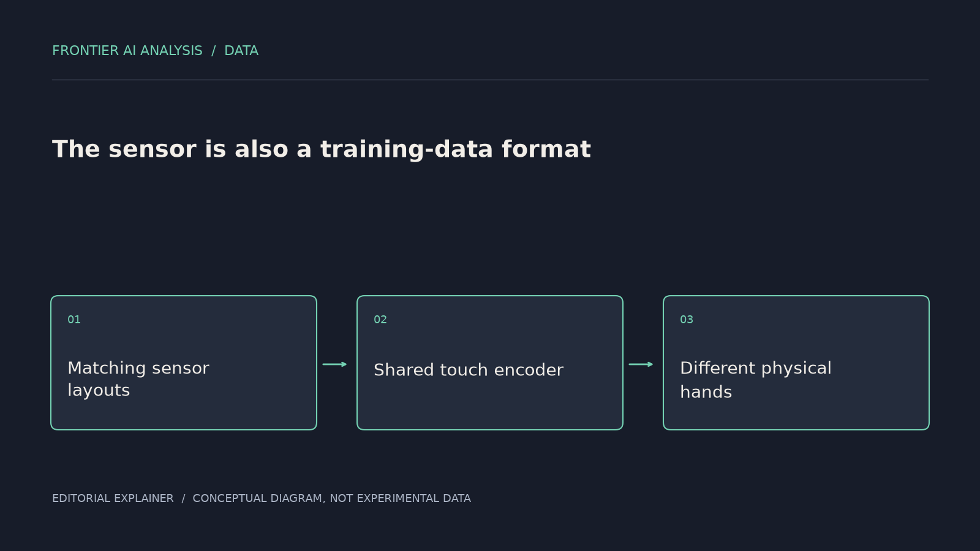980x551 pixels.
Task: Click the arrow between cards 01 and 02
Action: 334,364
